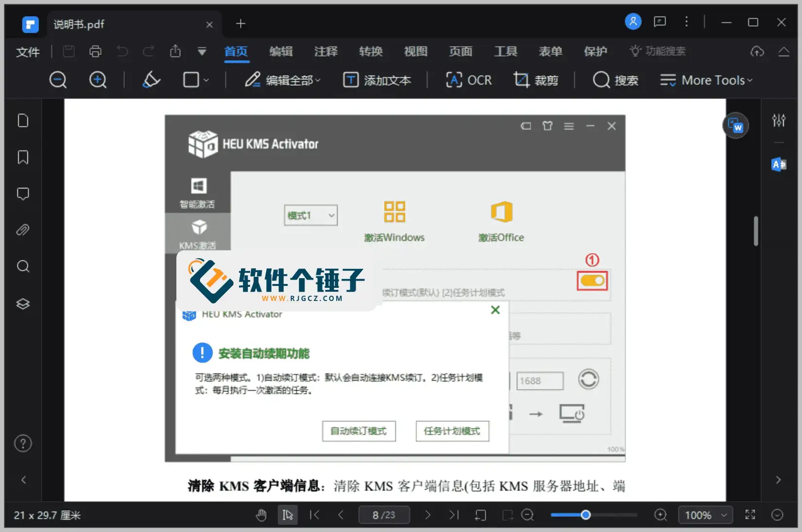Open the comments panel
The image size is (802, 532).
click(x=23, y=194)
